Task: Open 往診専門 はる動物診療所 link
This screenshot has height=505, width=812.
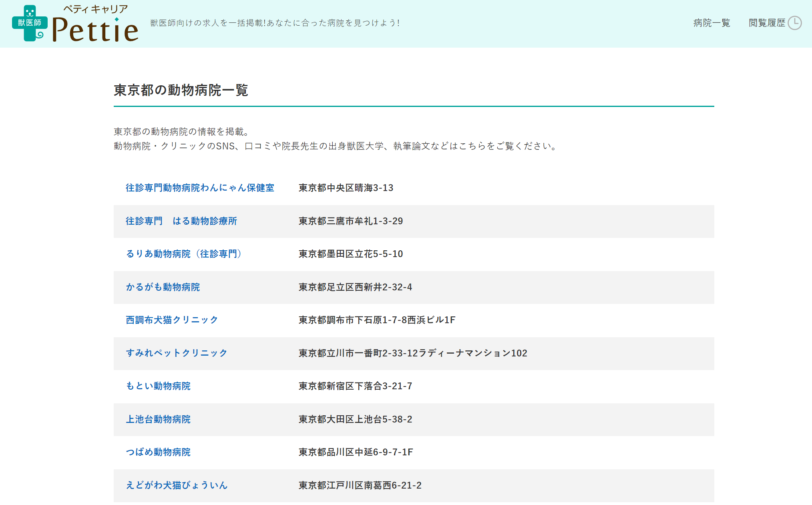Action: pyautogui.click(x=181, y=221)
